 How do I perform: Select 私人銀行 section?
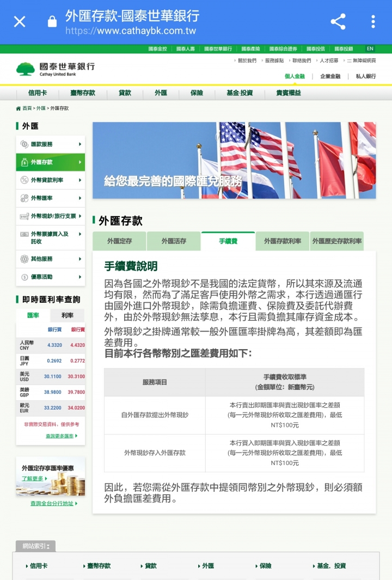click(x=366, y=76)
